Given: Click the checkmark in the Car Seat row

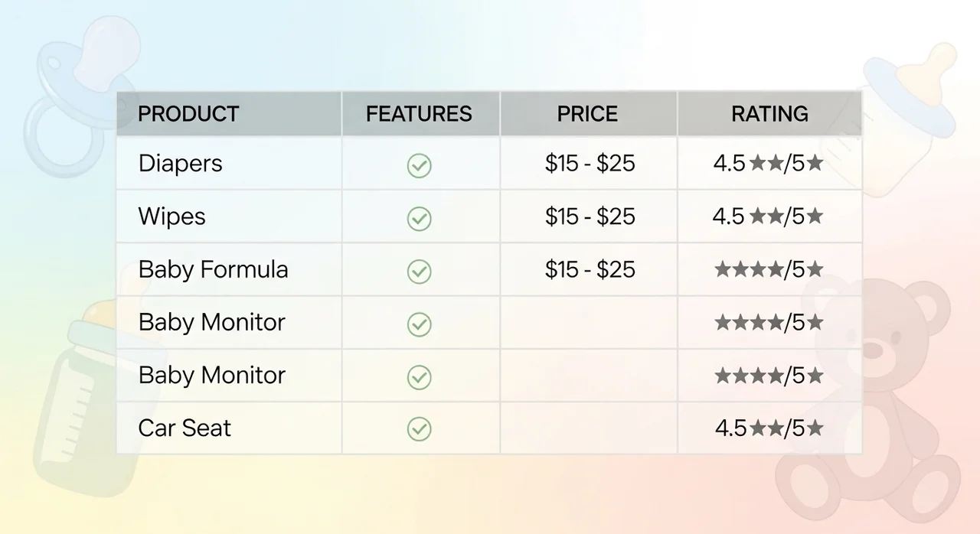Looking at the screenshot, I should point(419,428).
